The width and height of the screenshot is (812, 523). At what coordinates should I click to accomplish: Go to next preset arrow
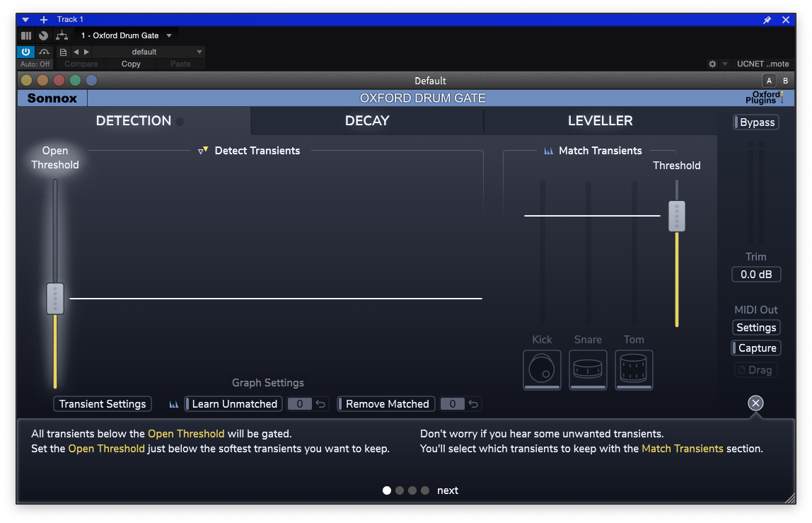click(86, 52)
